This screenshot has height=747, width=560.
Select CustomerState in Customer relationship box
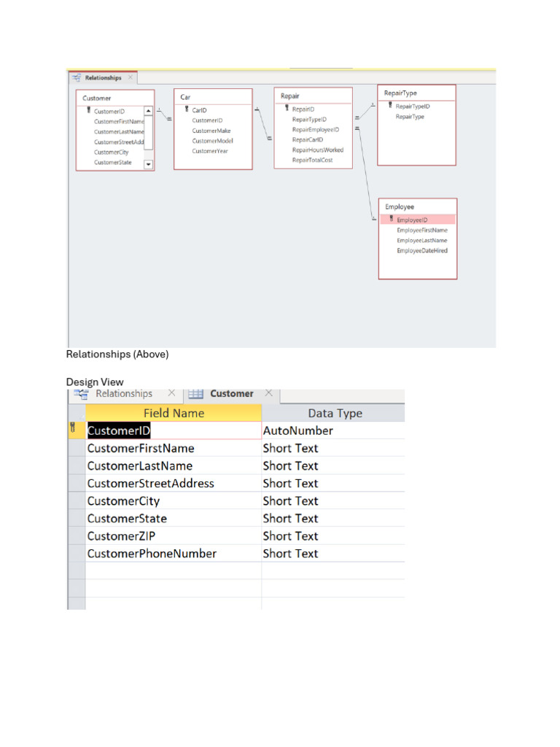113,163
